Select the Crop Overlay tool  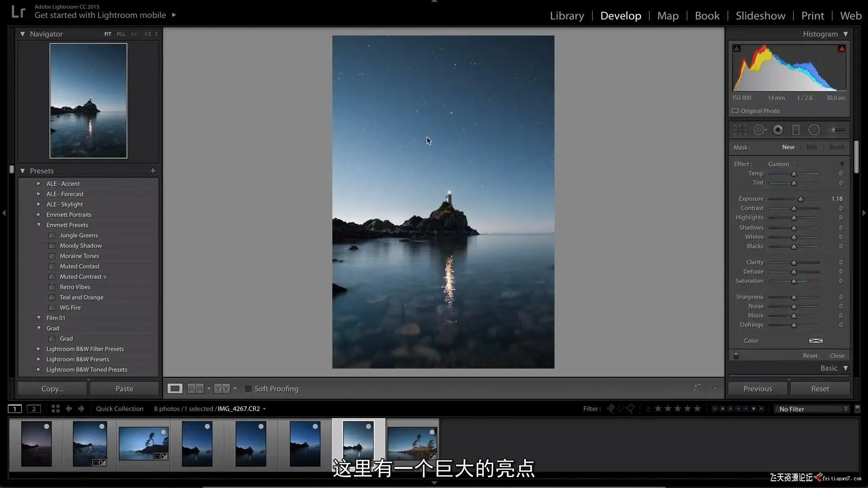click(740, 130)
